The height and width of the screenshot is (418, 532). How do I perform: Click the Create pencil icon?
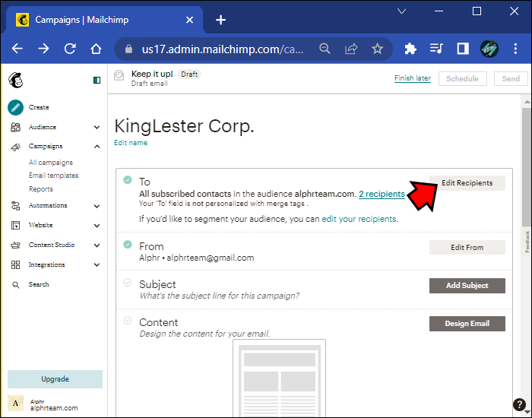(x=16, y=108)
